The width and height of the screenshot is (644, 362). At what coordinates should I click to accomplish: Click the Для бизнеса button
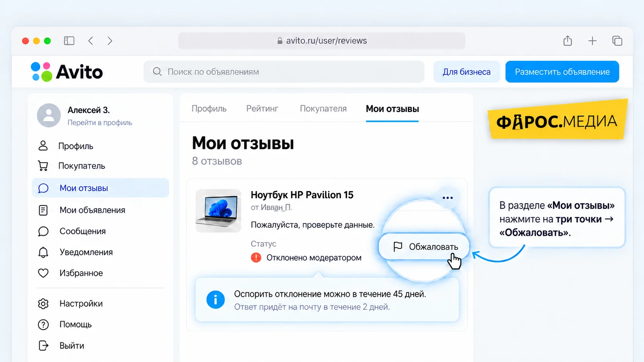[466, 72]
